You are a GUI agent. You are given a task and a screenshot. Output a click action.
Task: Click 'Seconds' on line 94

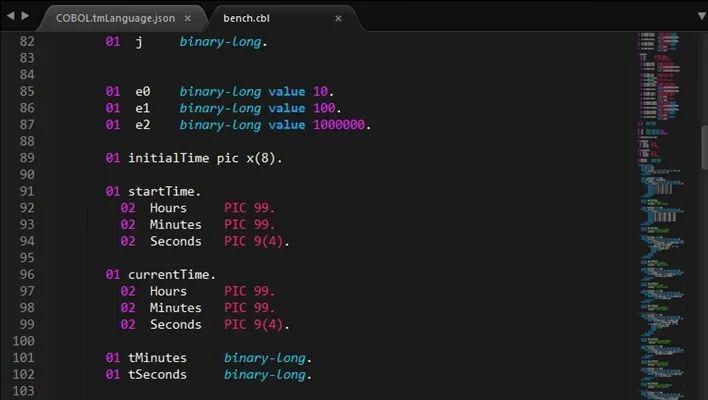pos(176,241)
